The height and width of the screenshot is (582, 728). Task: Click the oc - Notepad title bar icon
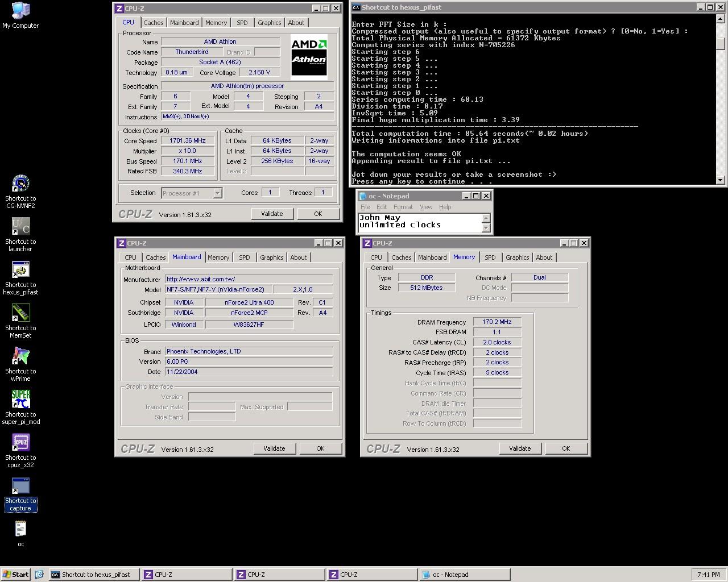point(363,196)
